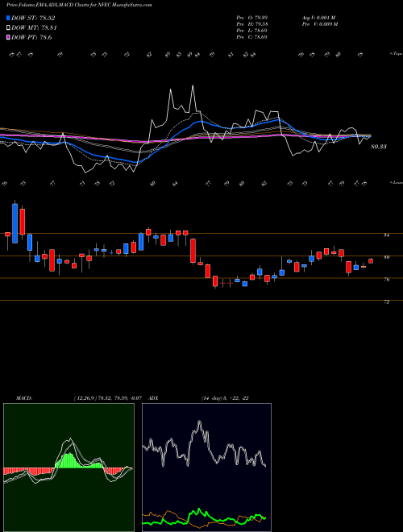The image size is (403, 532).
Task: Click the 'Pre L: 78.69' value
Action: point(251,31)
